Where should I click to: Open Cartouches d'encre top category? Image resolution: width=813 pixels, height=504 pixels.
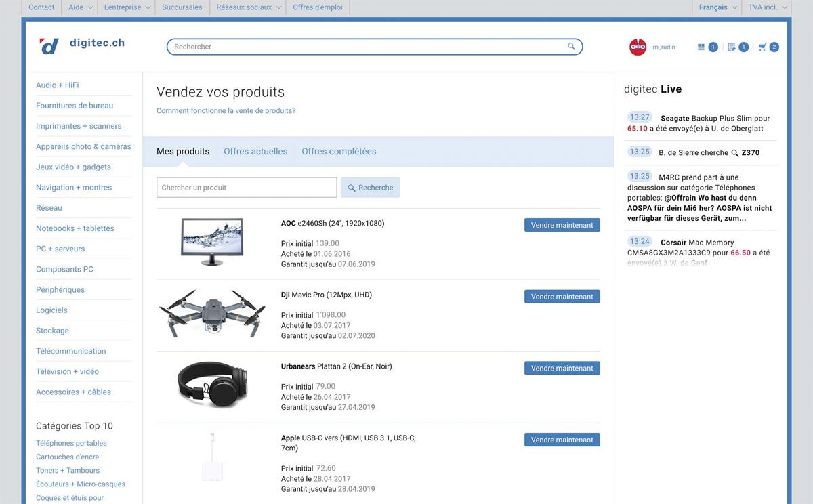click(68, 457)
